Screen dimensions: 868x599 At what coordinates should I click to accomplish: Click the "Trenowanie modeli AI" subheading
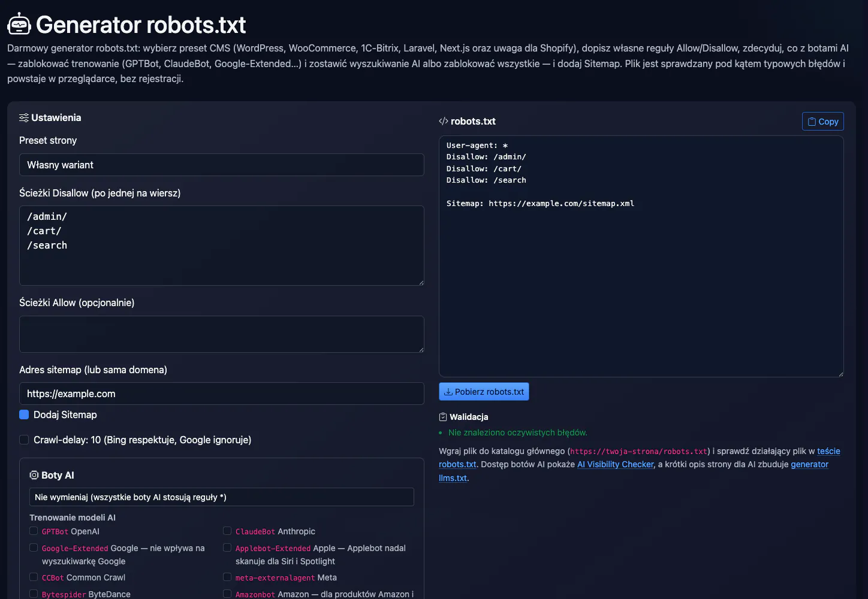[x=73, y=518]
